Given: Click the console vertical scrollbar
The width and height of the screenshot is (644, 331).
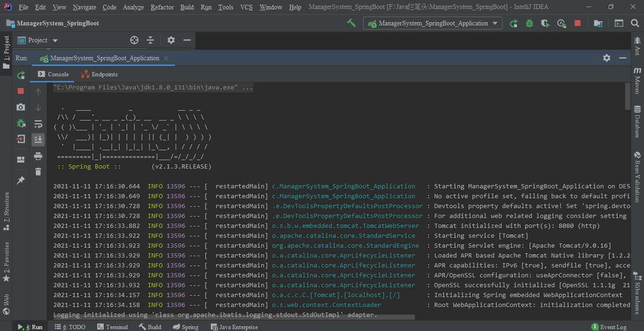Looking at the screenshot, I should (x=627, y=96).
